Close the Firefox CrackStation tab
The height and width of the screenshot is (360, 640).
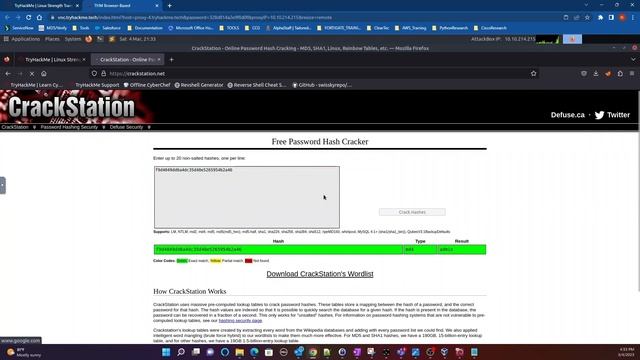159,60
